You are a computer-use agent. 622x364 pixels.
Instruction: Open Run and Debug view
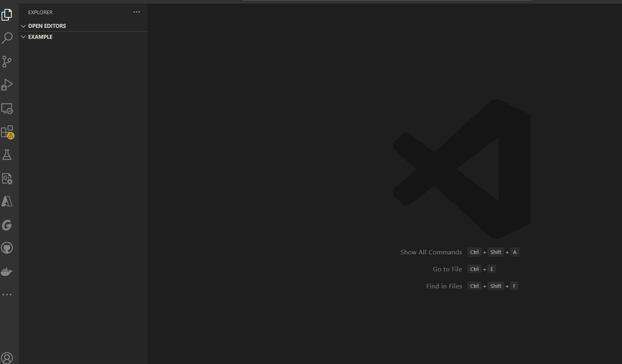pos(7,85)
